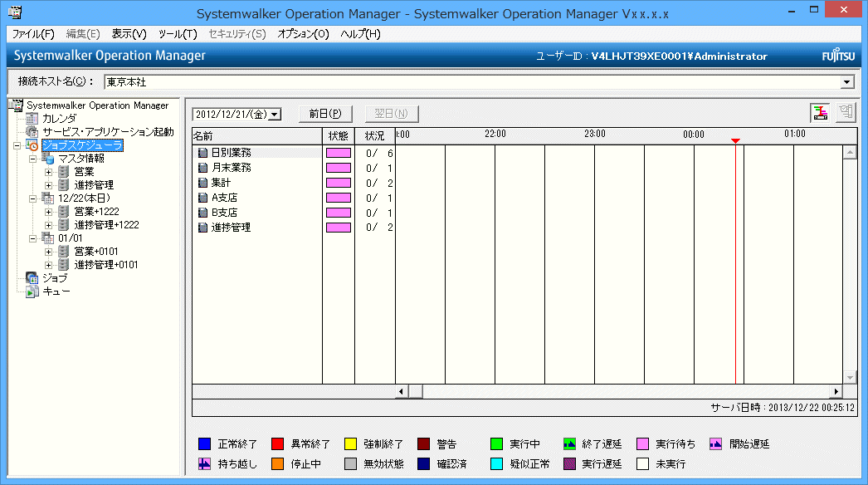Click the 営業+0101 project icon
868x485 pixels.
pyautogui.click(x=64, y=252)
